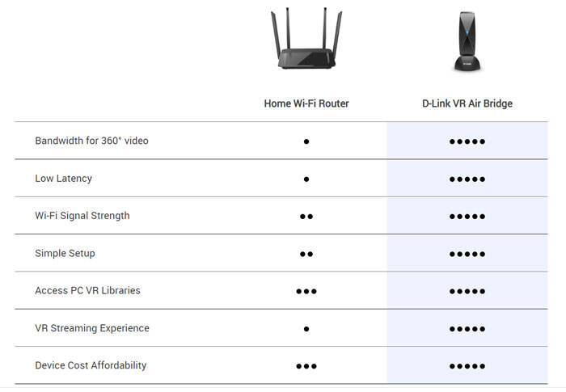The height and width of the screenshot is (392, 566).
Task: Click Access PC VR Libraries label
Action: click(x=87, y=290)
